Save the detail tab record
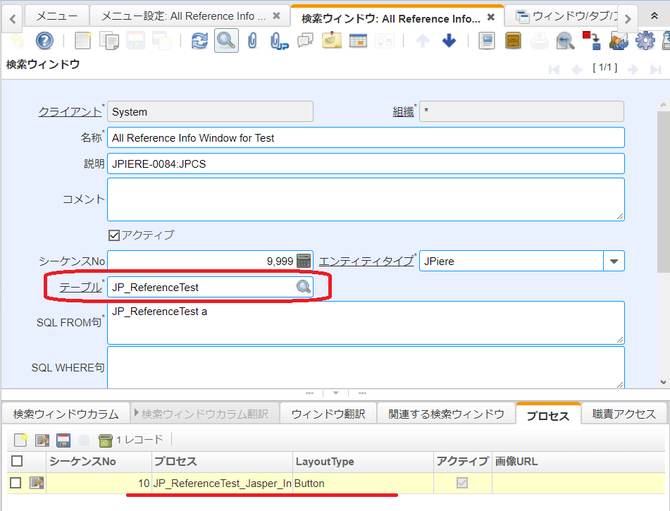Viewport: 670px width, 511px height. point(63,440)
